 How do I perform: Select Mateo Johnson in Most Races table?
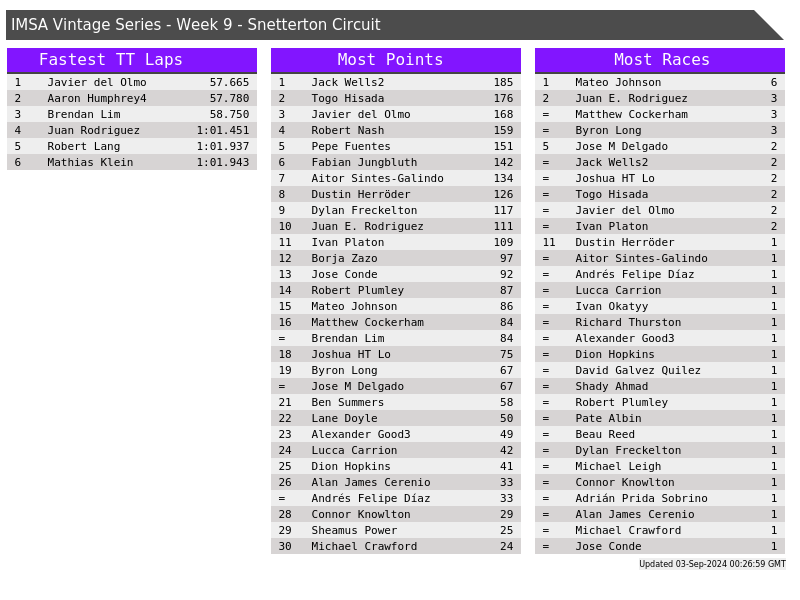pos(618,83)
